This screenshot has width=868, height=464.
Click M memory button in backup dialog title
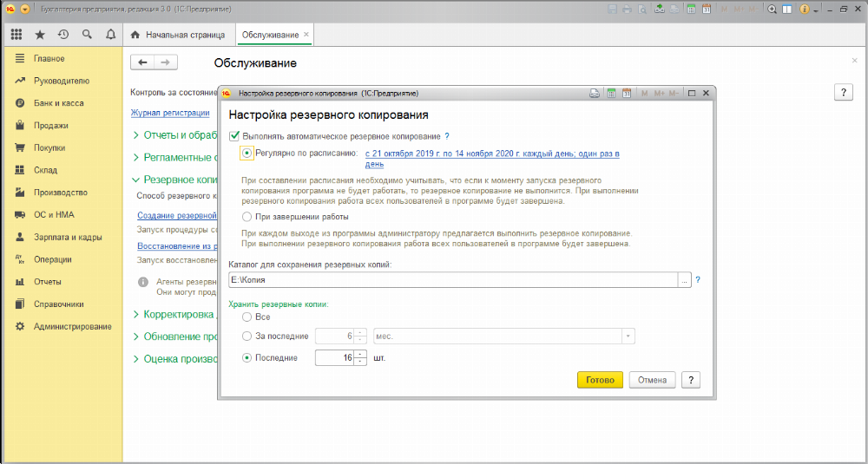pyautogui.click(x=644, y=94)
